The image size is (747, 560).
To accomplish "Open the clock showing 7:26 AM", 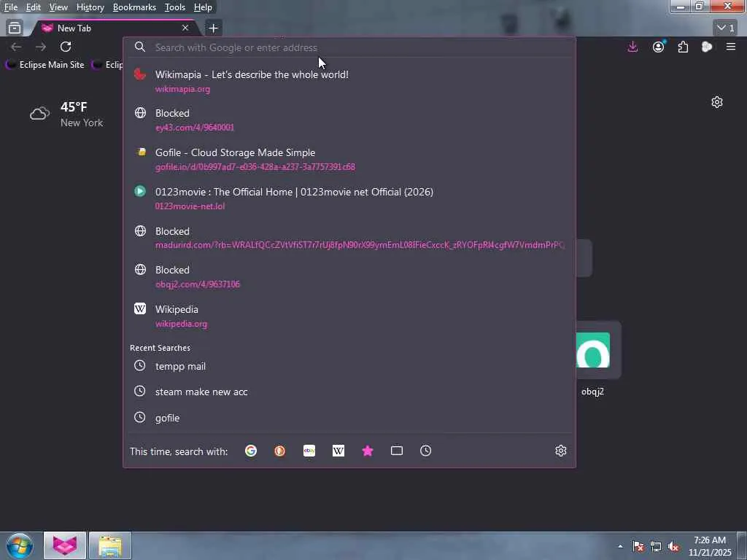I will (x=710, y=546).
